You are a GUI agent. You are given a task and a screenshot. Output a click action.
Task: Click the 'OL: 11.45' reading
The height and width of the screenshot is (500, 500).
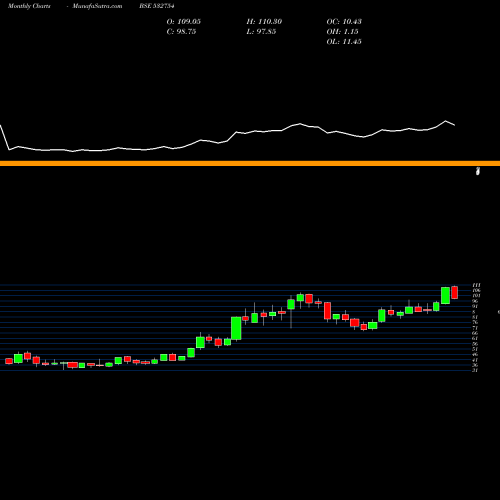(344, 42)
